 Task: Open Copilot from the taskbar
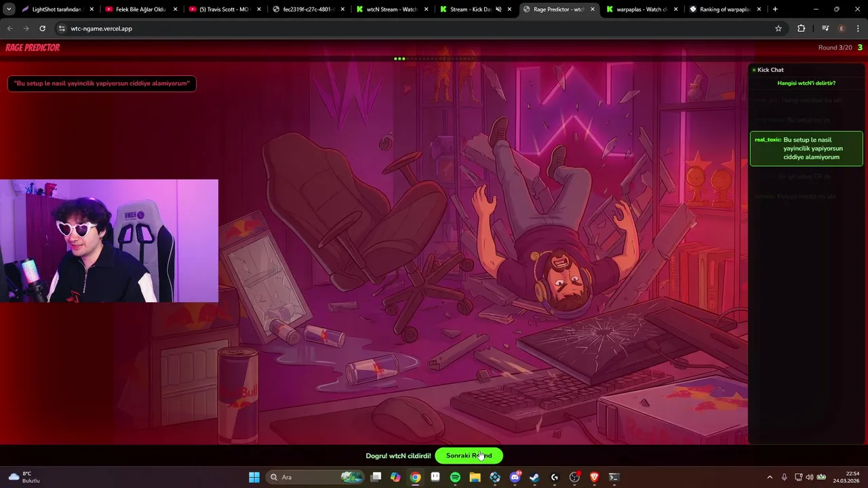tap(396, 477)
